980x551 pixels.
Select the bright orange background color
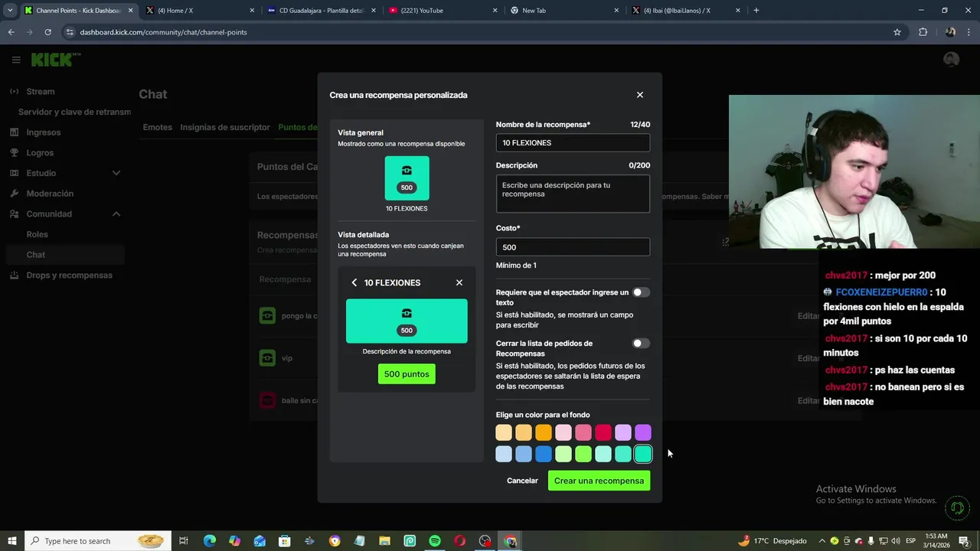(544, 433)
